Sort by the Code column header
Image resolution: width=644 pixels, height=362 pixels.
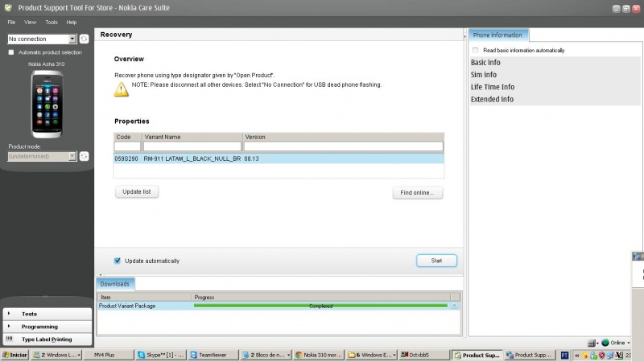[128, 137]
